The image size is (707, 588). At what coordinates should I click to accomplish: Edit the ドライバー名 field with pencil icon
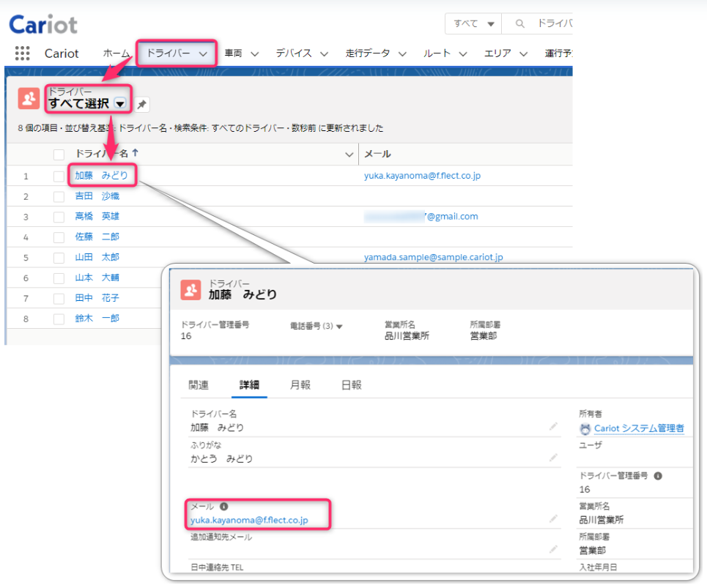pyautogui.click(x=553, y=426)
